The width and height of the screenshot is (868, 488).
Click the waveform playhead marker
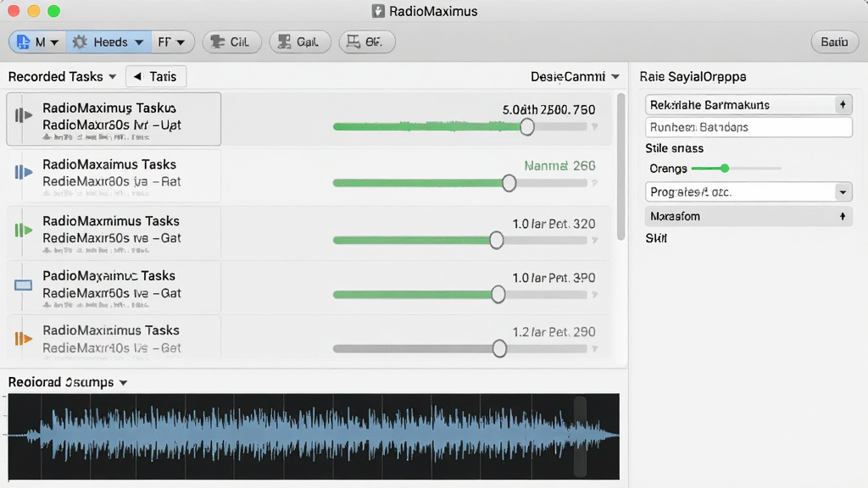tap(580, 436)
